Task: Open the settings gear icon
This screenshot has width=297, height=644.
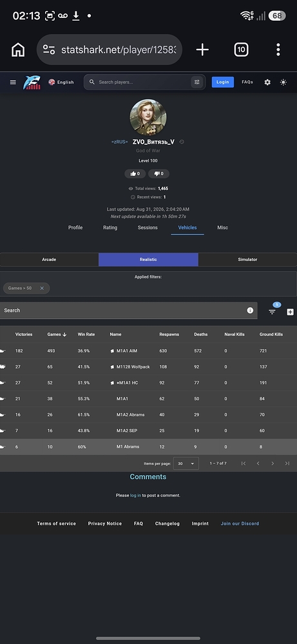Action: (267, 82)
